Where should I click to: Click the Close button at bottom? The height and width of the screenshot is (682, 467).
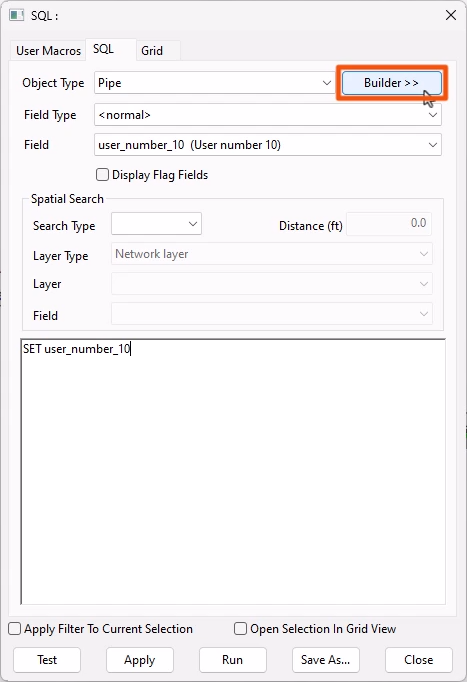(x=419, y=660)
